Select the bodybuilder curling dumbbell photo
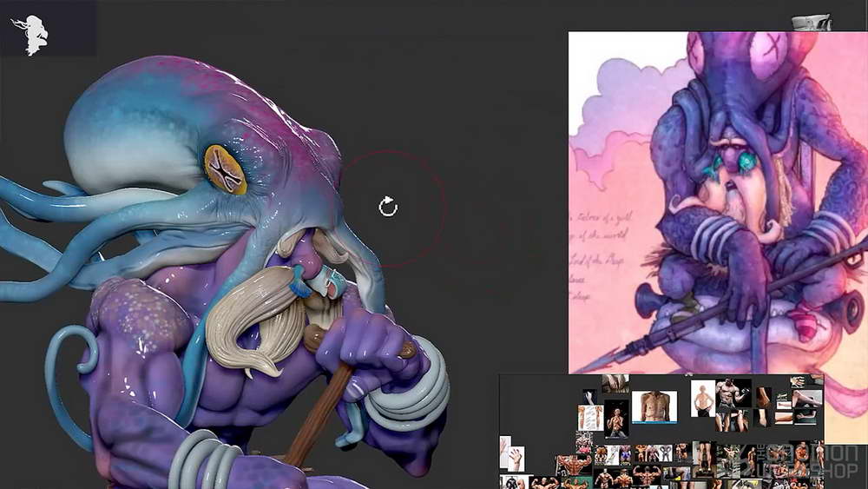 (x=733, y=393)
